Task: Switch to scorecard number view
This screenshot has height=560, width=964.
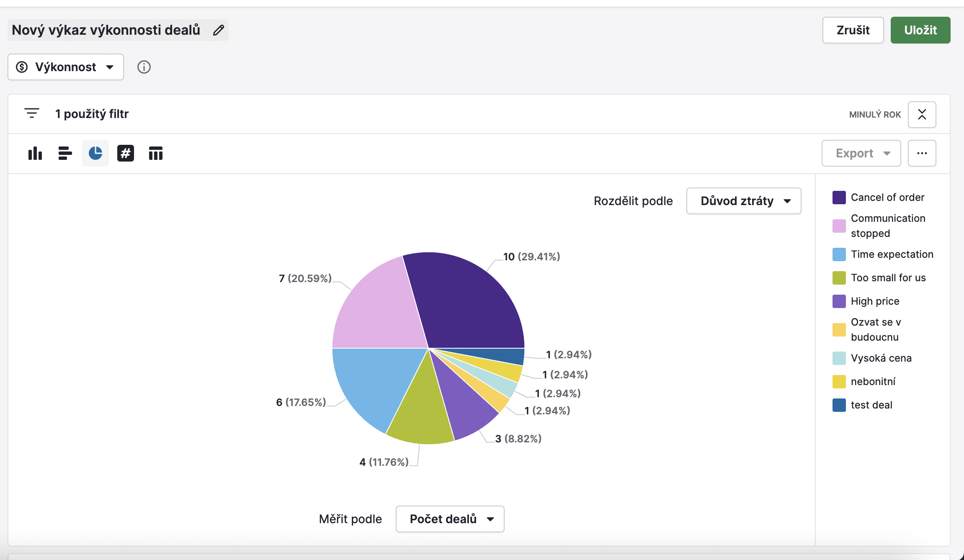Action: click(x=126, y=154)
